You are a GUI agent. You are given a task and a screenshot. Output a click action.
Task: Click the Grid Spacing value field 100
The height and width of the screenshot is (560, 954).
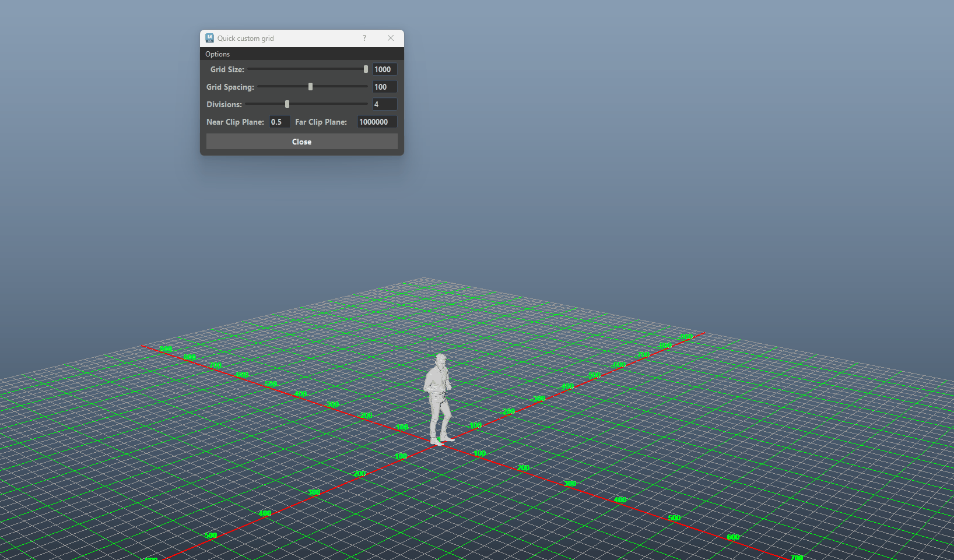coord(385,87)
